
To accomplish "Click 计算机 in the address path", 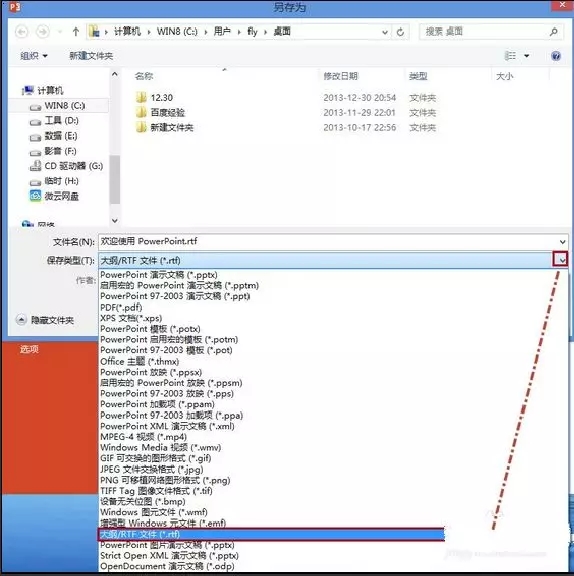I will pos(127,32).
